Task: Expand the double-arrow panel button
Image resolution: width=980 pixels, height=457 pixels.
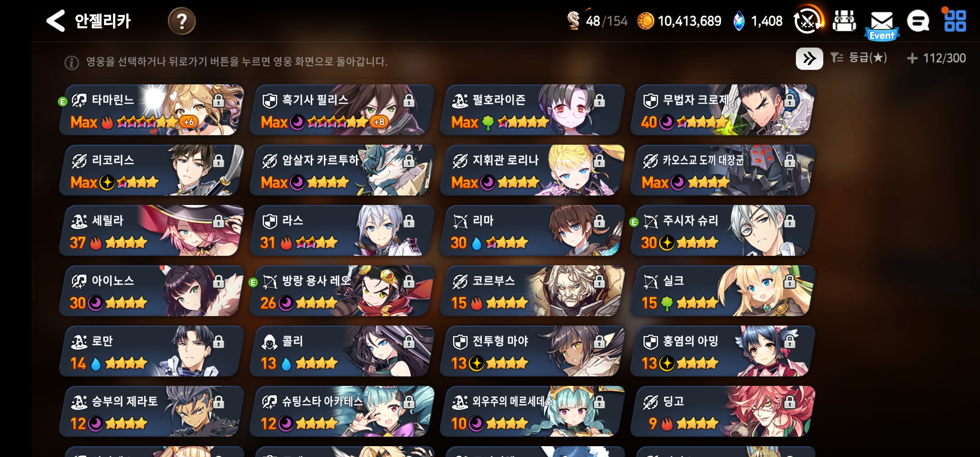Action: click(809, 59)
